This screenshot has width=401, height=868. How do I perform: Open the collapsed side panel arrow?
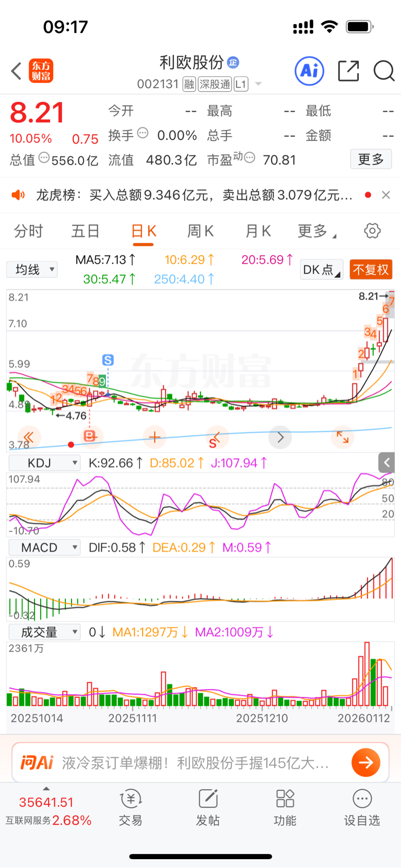coord(386,462)
